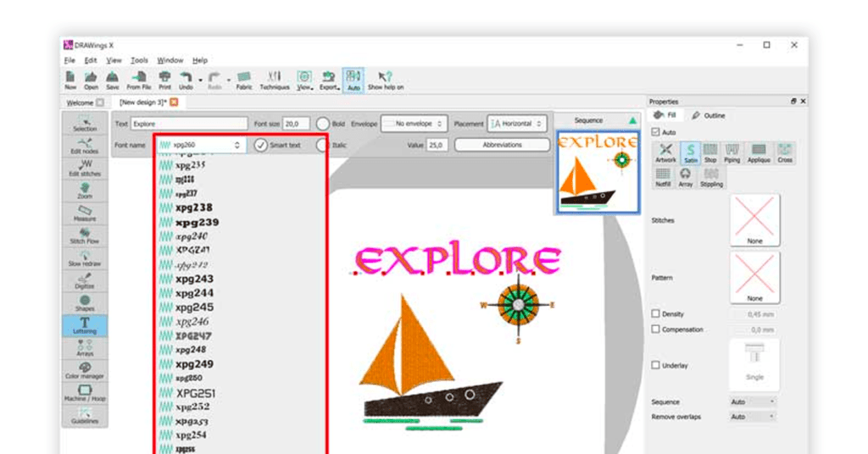Image resolution: width=868 pixels, height=454 pixels.
Task: Open the Export toolbar dropdown
Action: pyautogui.click(x=329, y=80)
